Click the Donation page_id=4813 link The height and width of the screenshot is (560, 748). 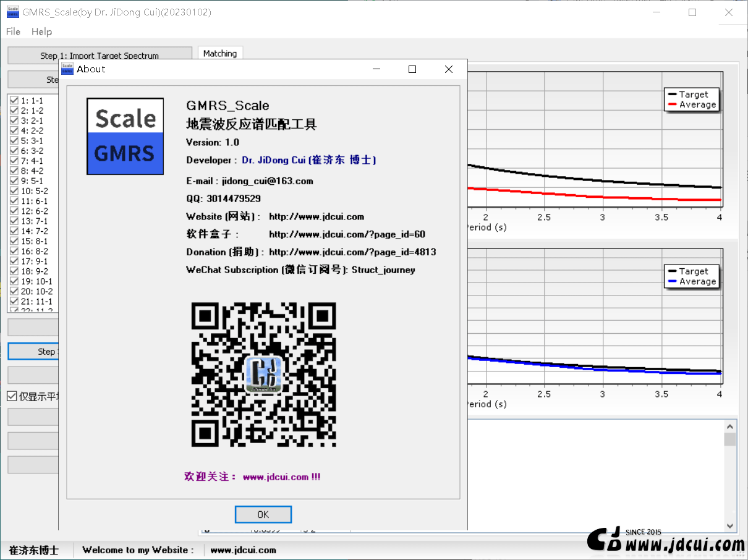352,252
